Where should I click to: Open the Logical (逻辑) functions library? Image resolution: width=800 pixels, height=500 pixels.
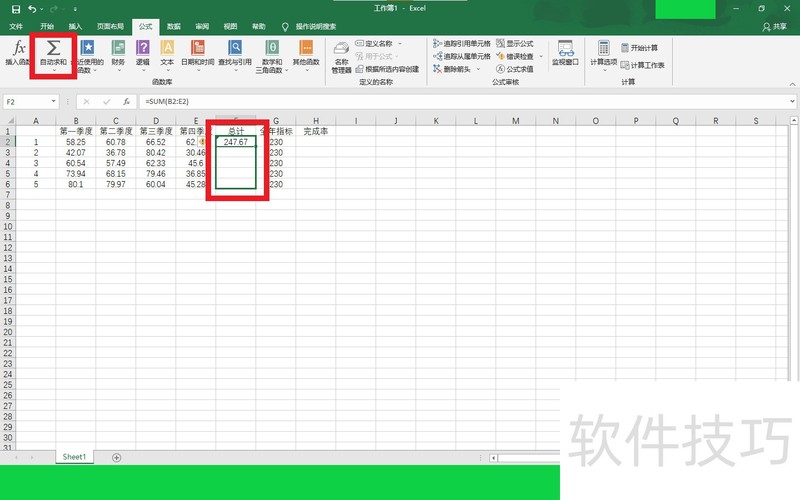143,56
